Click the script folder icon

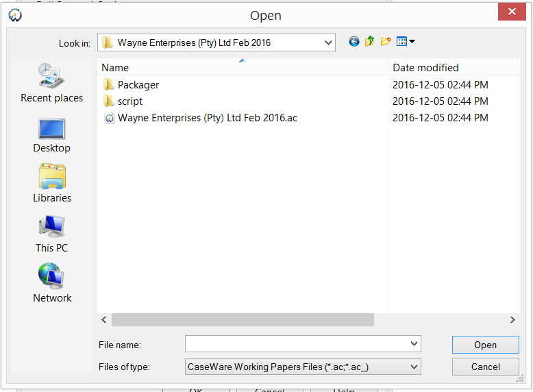click(x=108, y=101)
